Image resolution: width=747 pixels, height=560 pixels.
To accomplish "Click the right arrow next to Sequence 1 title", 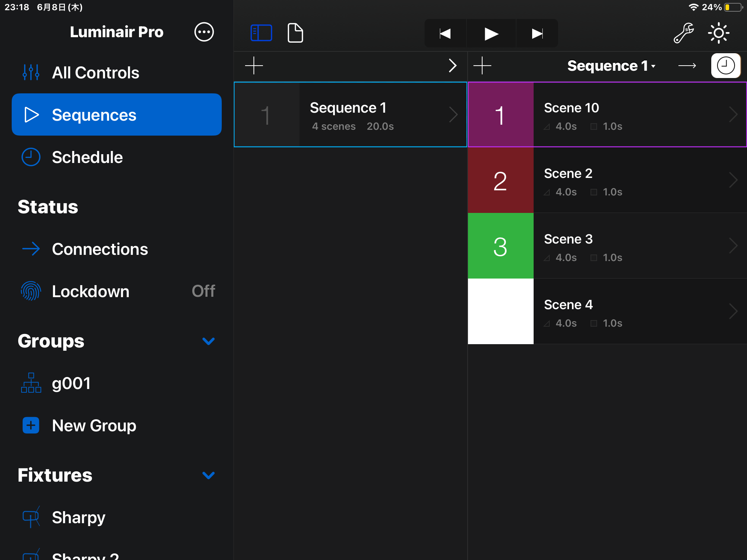I will 687,66.
